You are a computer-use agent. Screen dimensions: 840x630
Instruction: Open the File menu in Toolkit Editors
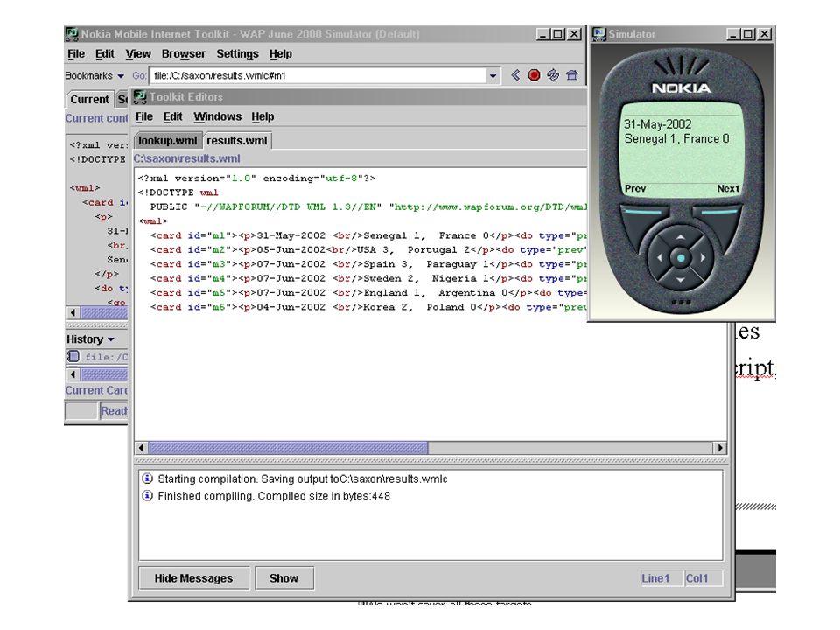coord(144,116)
